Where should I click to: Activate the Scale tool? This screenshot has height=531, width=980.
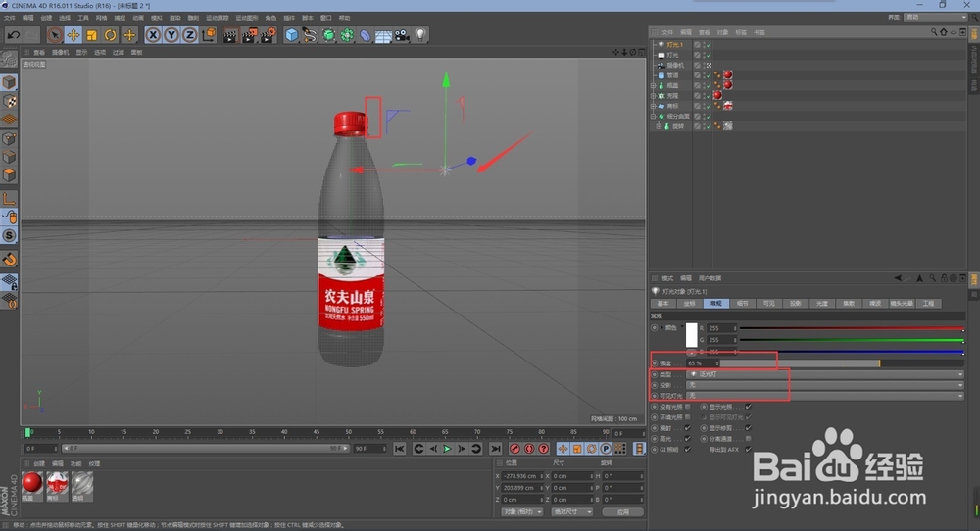click(x=92, y=35)
